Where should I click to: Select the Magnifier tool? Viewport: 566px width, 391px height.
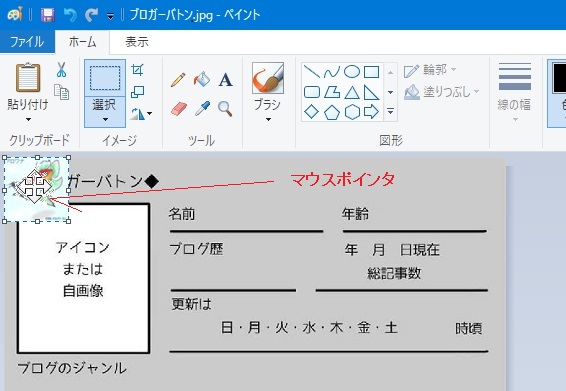(x=225, y=109)
